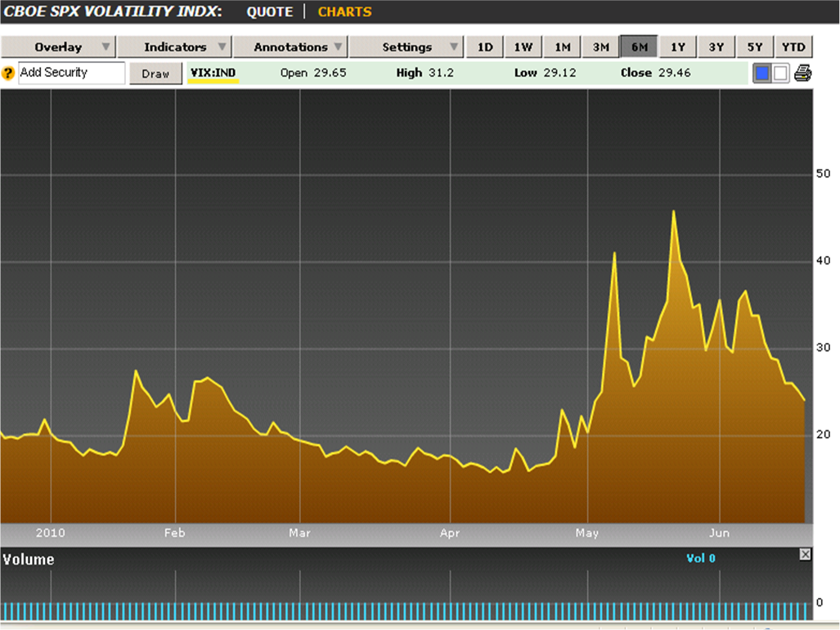Choose the 1W time range
The image size is (840, 630).
[x=523, y=47]
